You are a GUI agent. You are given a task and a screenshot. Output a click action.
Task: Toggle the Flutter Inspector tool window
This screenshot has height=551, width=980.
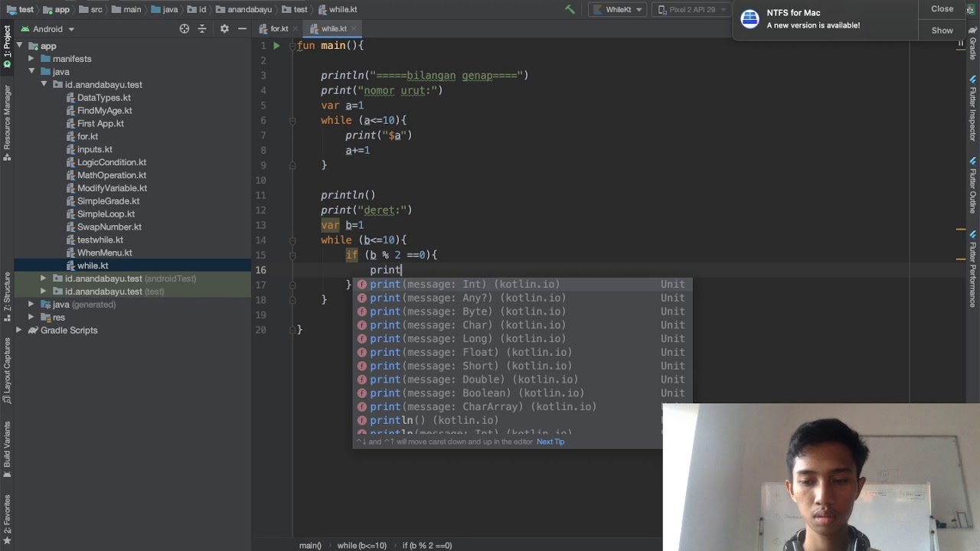click(973, 107)
